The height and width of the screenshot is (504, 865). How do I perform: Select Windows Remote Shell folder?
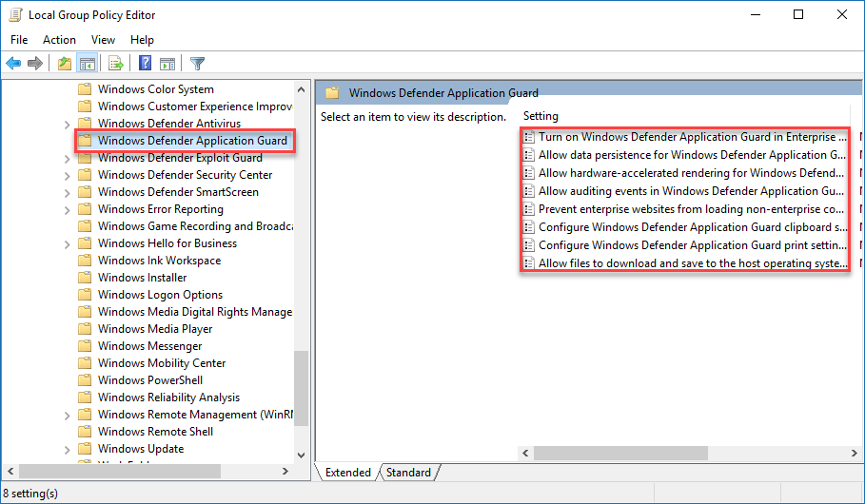coord(155,431)
